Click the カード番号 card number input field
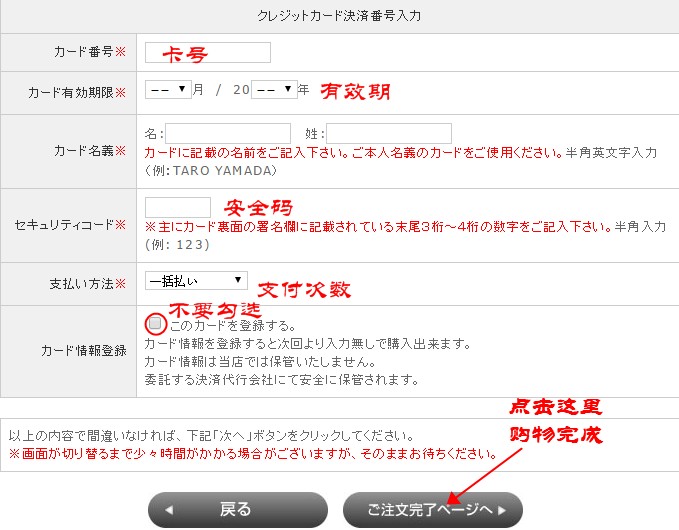679x530 pixels. 208,52
